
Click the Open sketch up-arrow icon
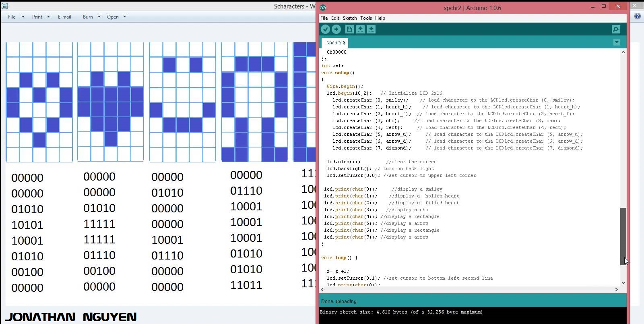tap(360, 29)
